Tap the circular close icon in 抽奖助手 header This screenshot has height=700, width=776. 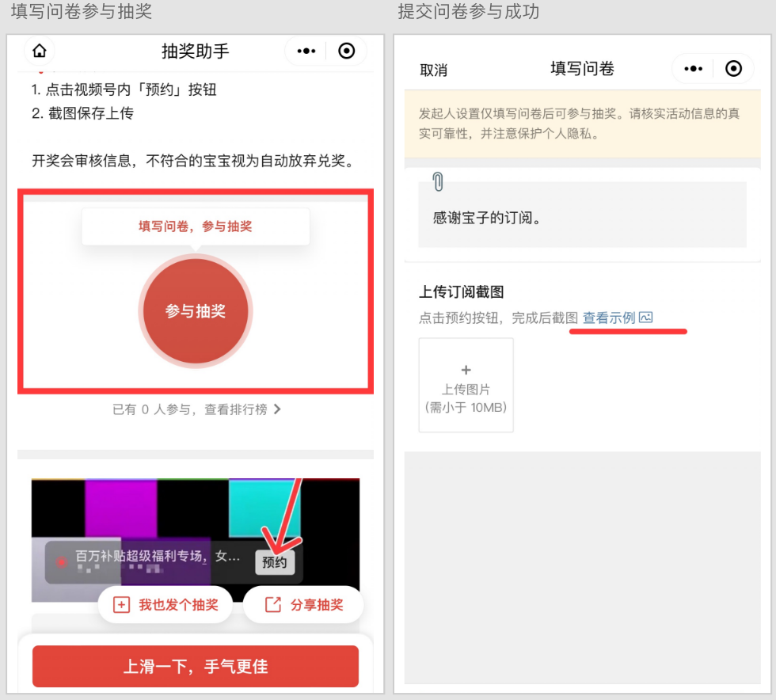[346, 51]
